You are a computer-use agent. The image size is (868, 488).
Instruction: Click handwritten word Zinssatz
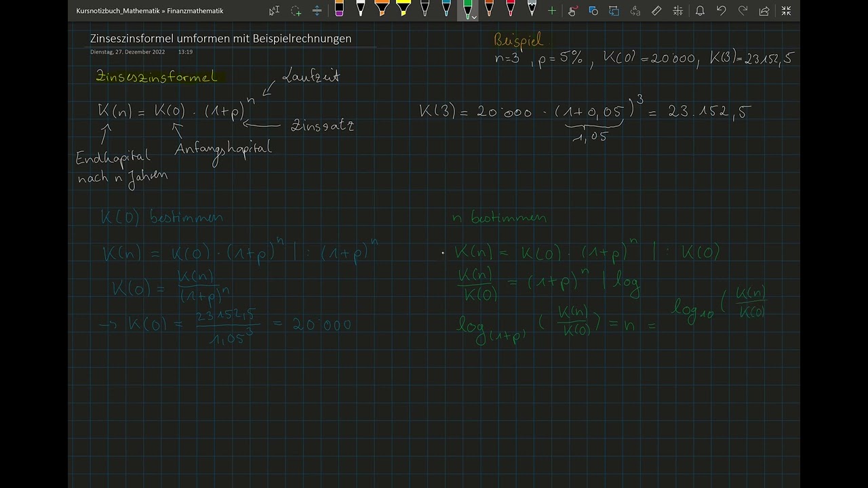[323, 126]
